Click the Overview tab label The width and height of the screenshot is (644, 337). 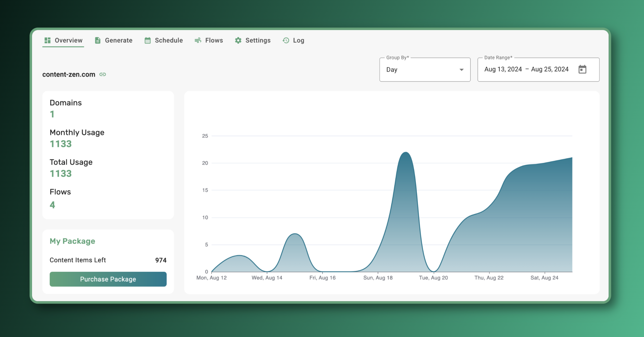pyautogui.click(x=68, y=40)
